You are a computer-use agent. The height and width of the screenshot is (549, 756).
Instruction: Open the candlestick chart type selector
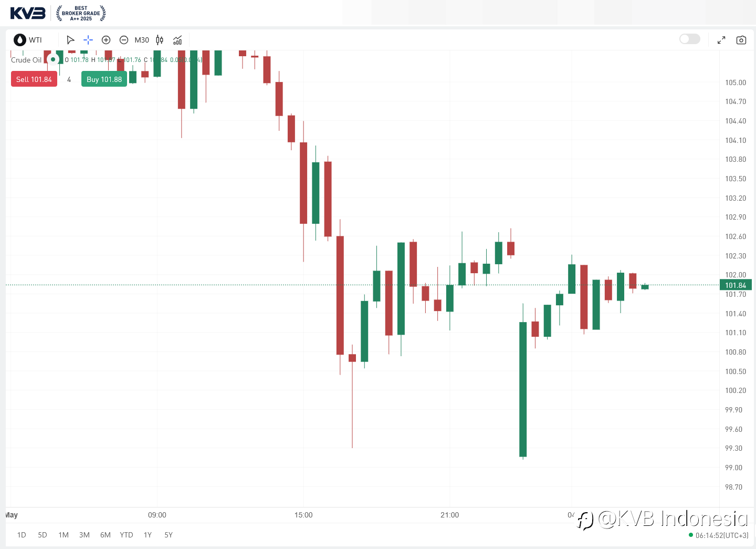click(160, 40)
